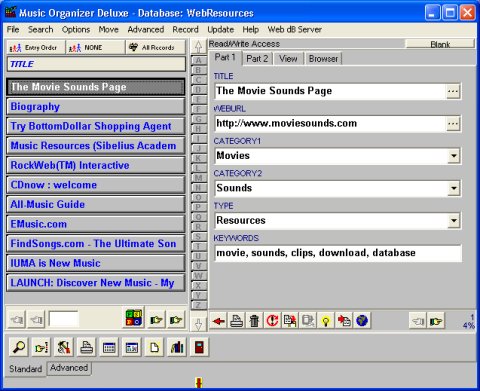Image resolution: width=480 pixels, height=391 pixels.
Task: Select the IUMA is New Music record
Action: click(96, 263)
